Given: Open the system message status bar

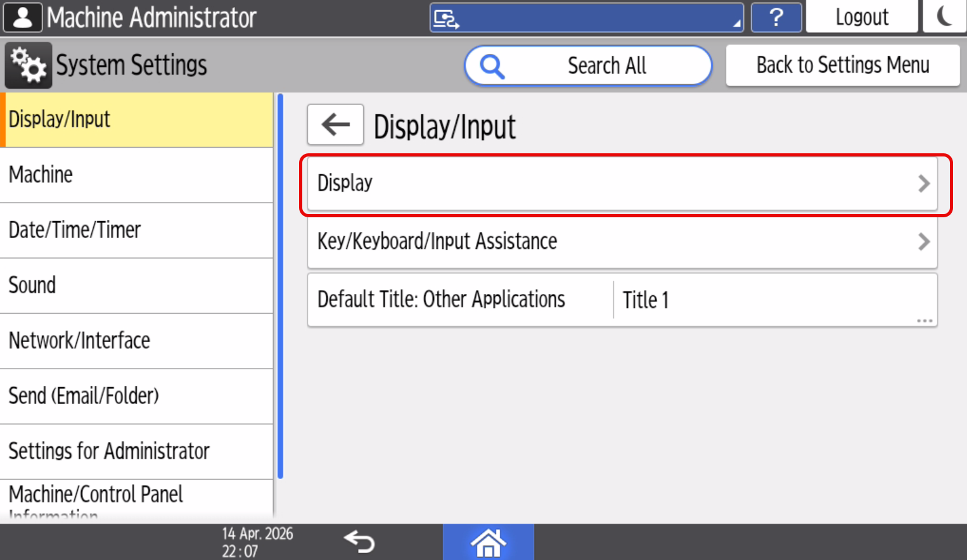Looking at the screenshot, I should point(586,18).
